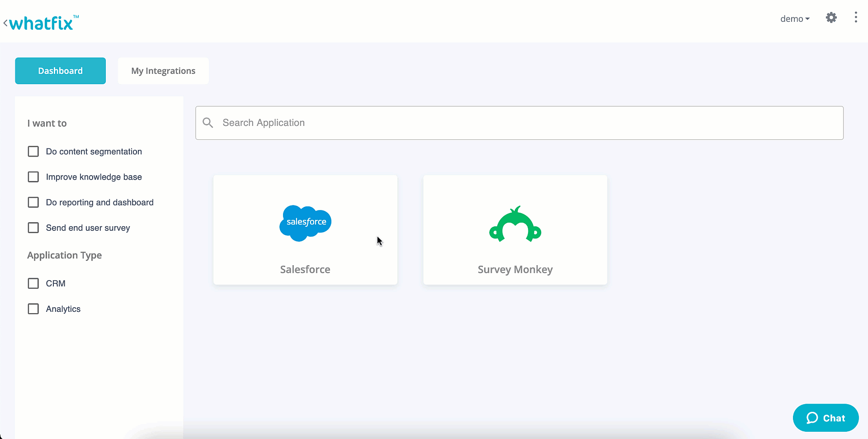
Task: Check Send end user survey
Action: [33, 228]
